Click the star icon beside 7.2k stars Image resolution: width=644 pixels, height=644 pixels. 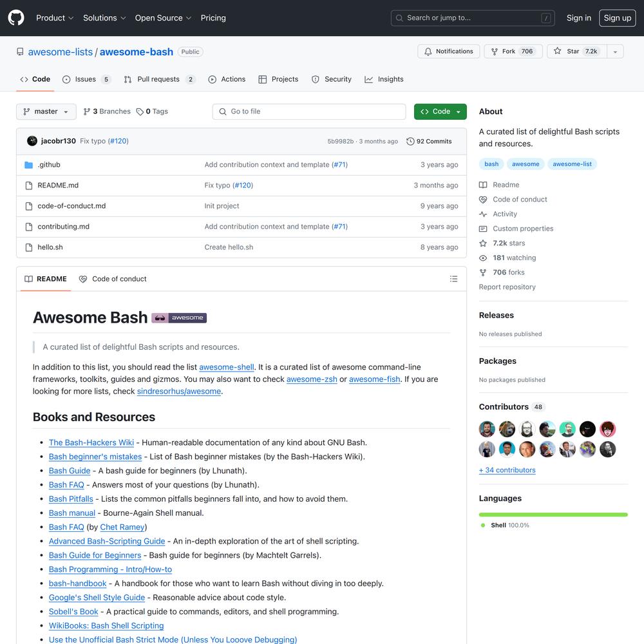coord(483,243)
